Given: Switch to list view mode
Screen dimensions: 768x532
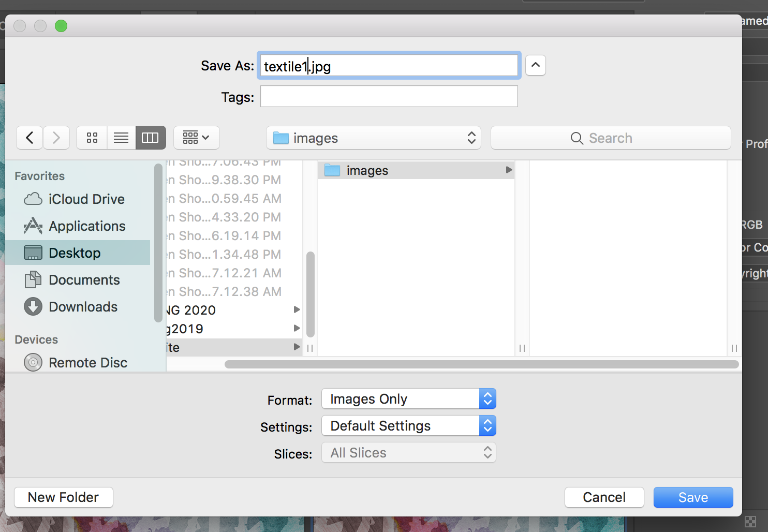Looking at the screenshot, I should tap(121, 138).
